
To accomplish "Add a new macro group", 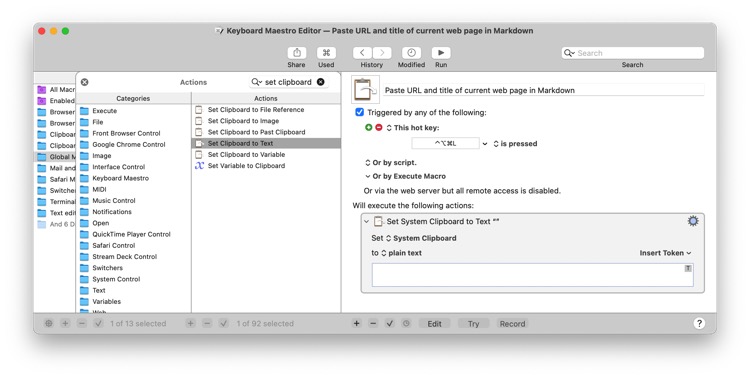I will pos(66,323).
